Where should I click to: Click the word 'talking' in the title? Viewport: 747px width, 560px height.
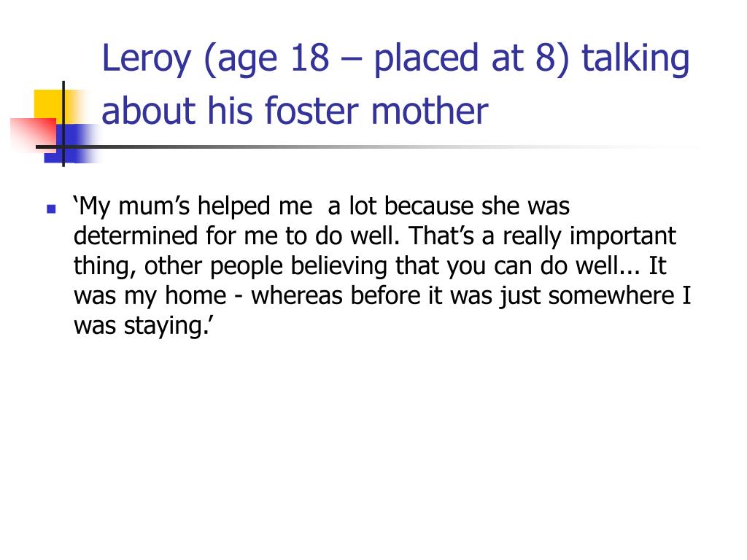pos(636,58)
